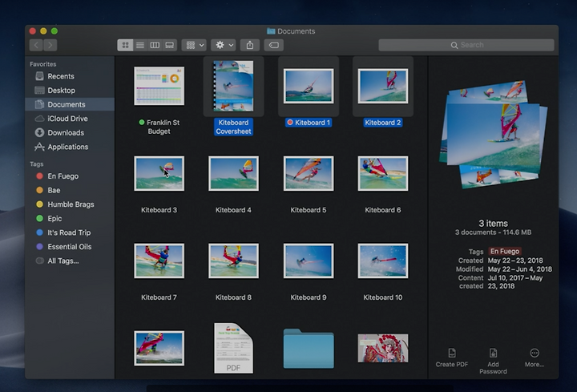Open Applications in the sidebar
The image size is (577, 392).
pos(70,147)
